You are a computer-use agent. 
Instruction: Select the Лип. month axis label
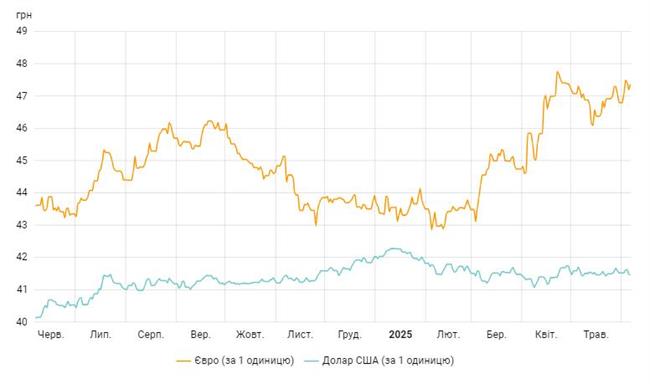click(101, 334)
